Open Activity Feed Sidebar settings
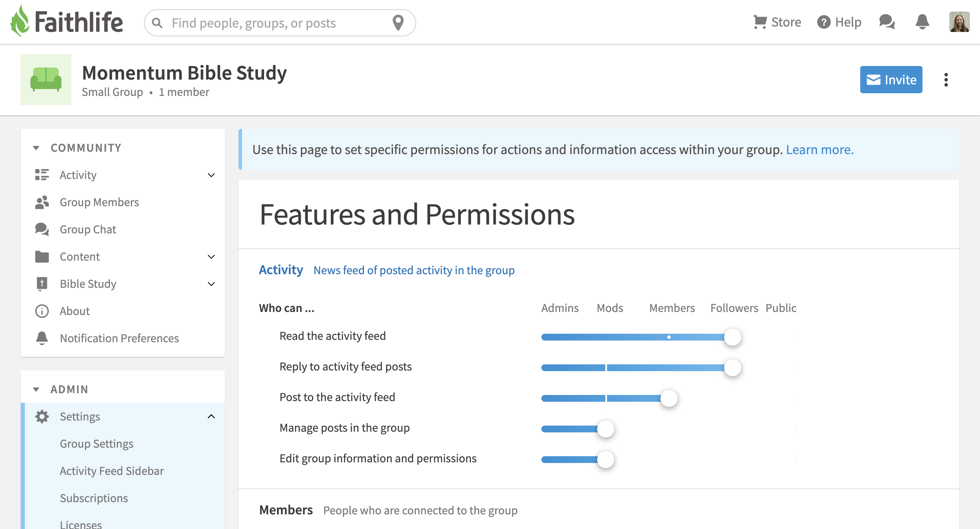Image resolution: width=980 pixels, height=529 pixels. coord(112,471)
